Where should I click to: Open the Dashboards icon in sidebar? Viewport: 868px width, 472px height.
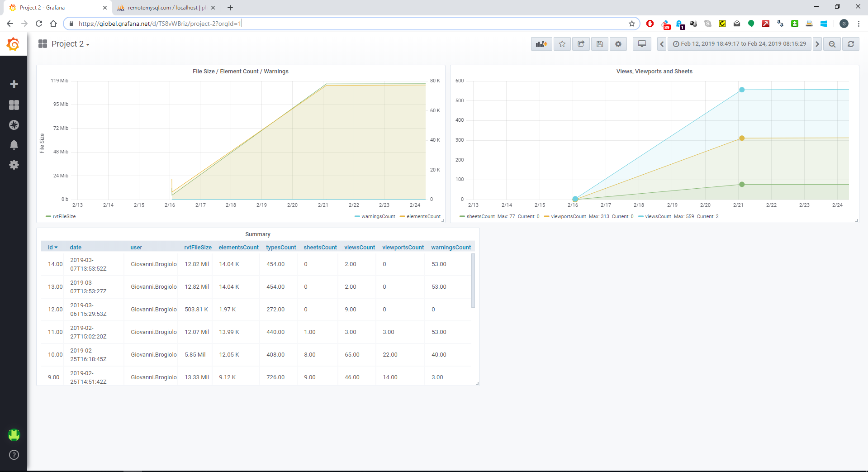pyautogui.click(x=14, y=105)
